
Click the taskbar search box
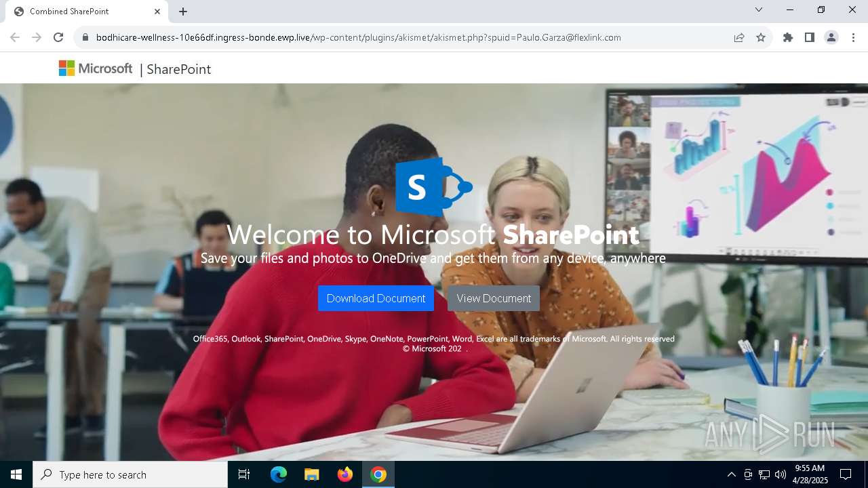click(x=130, y=474)
